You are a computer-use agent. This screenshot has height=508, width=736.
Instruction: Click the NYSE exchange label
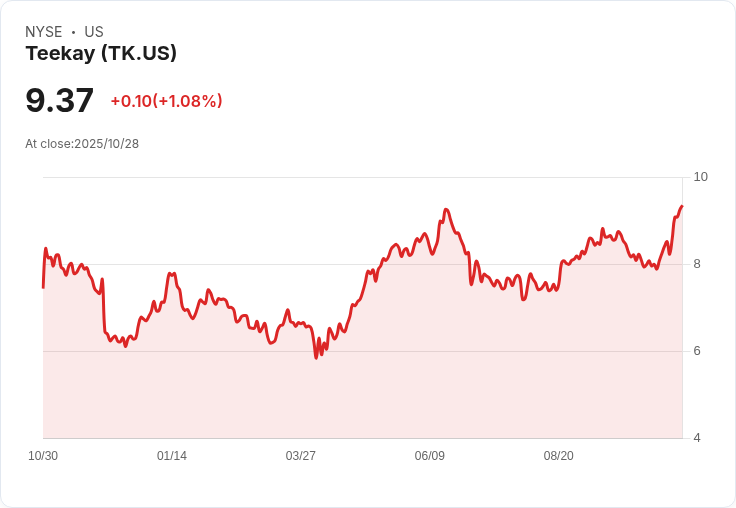(x=44, y=32)
